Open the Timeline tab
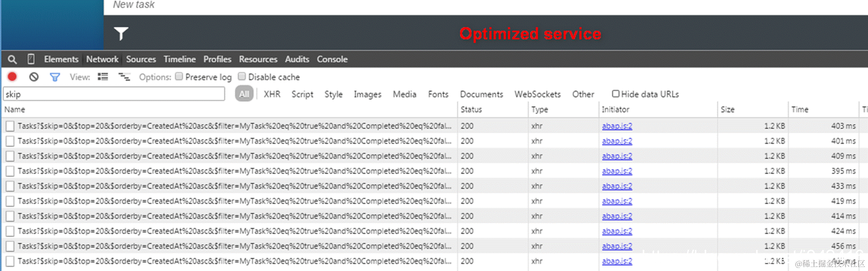The image size is (868, 271). click(179, 59)
